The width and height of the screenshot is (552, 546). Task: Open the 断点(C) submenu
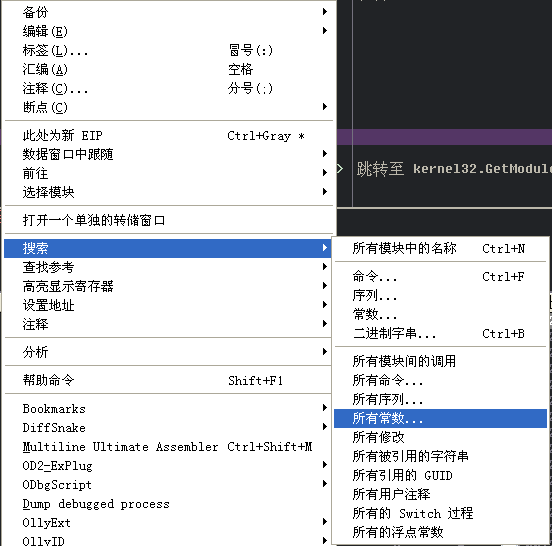[168, 107]
